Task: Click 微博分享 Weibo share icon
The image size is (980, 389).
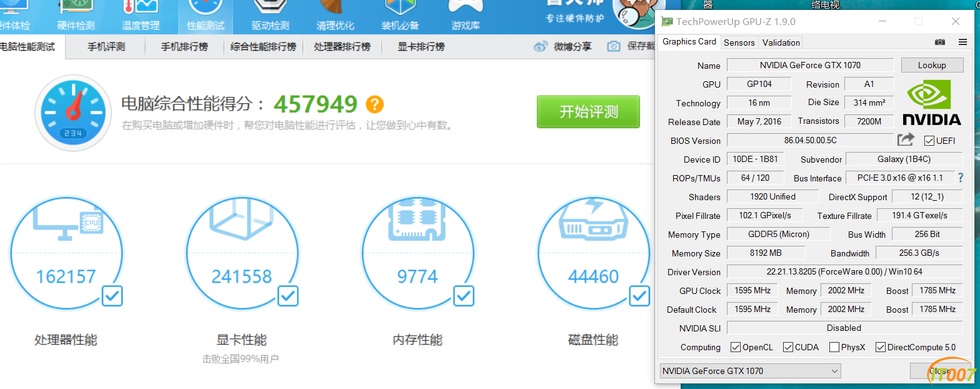Action: (x=541, y=46)
